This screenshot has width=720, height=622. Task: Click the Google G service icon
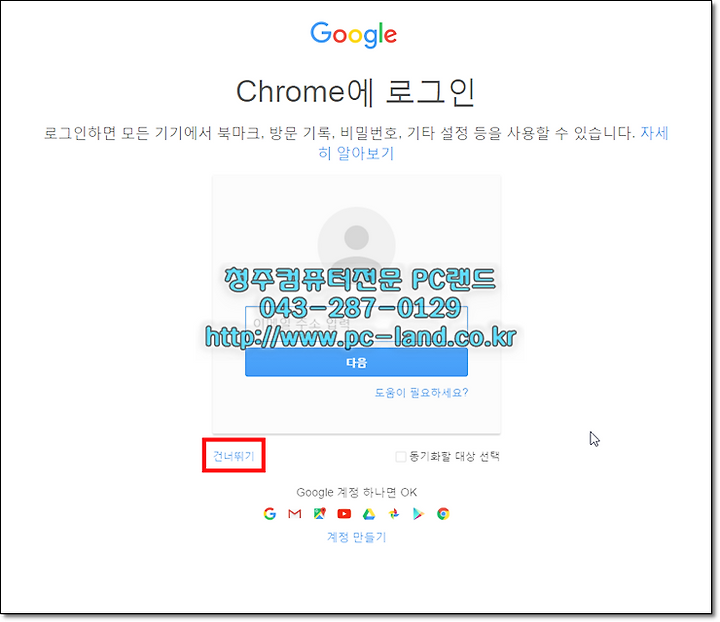click(270, 514)
